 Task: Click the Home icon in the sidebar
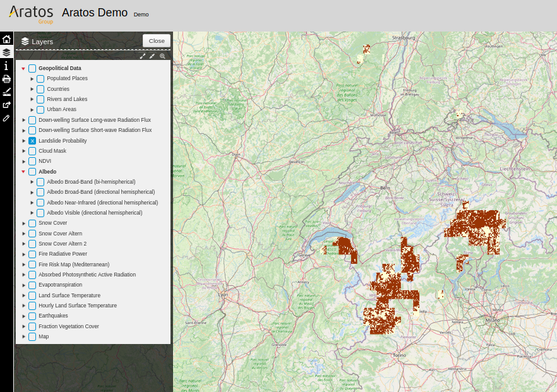tap(6, 39)
